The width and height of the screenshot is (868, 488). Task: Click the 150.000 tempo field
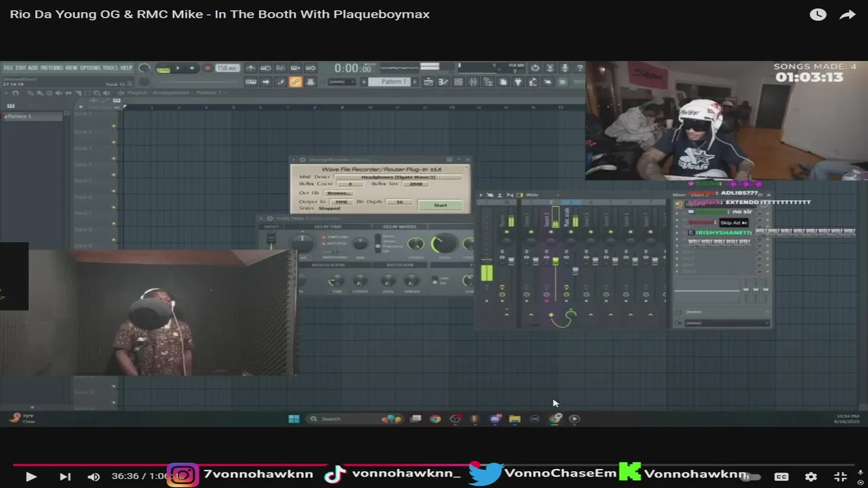click(x=227, y=68)
